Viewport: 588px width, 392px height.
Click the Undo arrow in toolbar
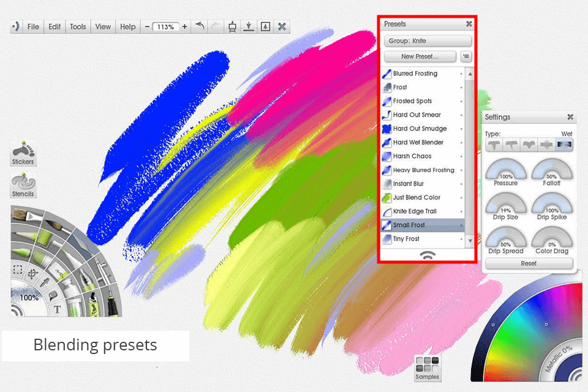[200, 26]
